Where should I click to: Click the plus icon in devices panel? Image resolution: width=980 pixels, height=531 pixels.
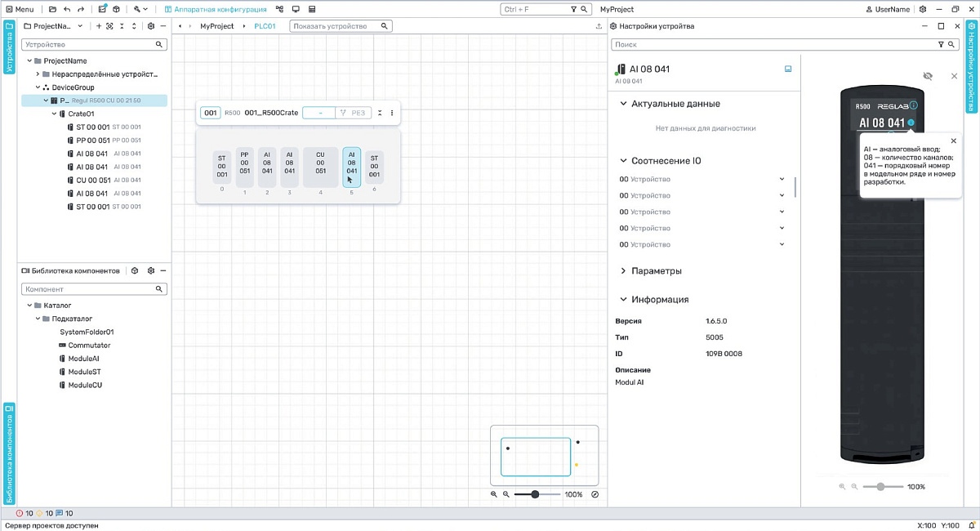click(x=99, y=26)
